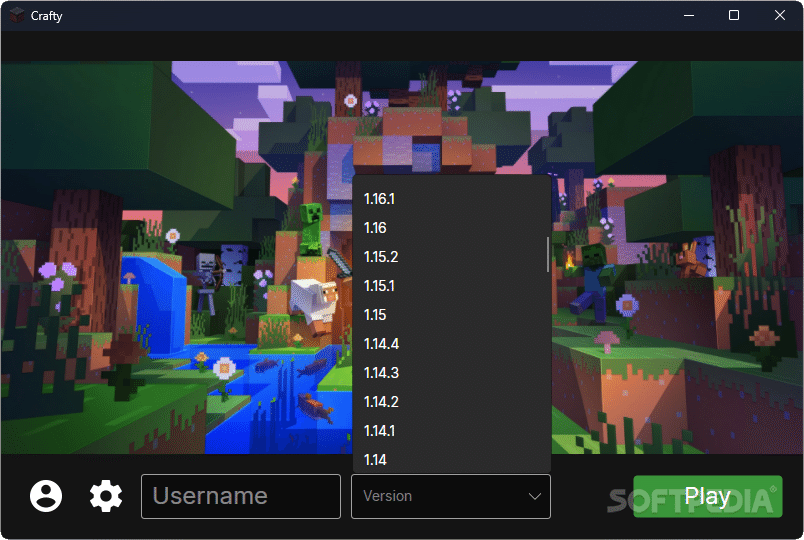The image size is (804, 540).
Task: Pick version 1.15 from the list
Action: (451, 314)
